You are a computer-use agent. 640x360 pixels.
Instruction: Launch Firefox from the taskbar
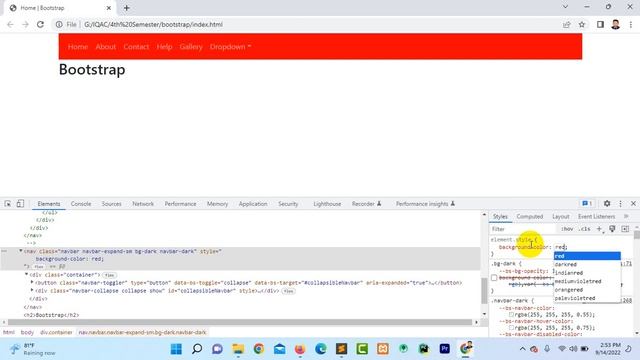300,349
